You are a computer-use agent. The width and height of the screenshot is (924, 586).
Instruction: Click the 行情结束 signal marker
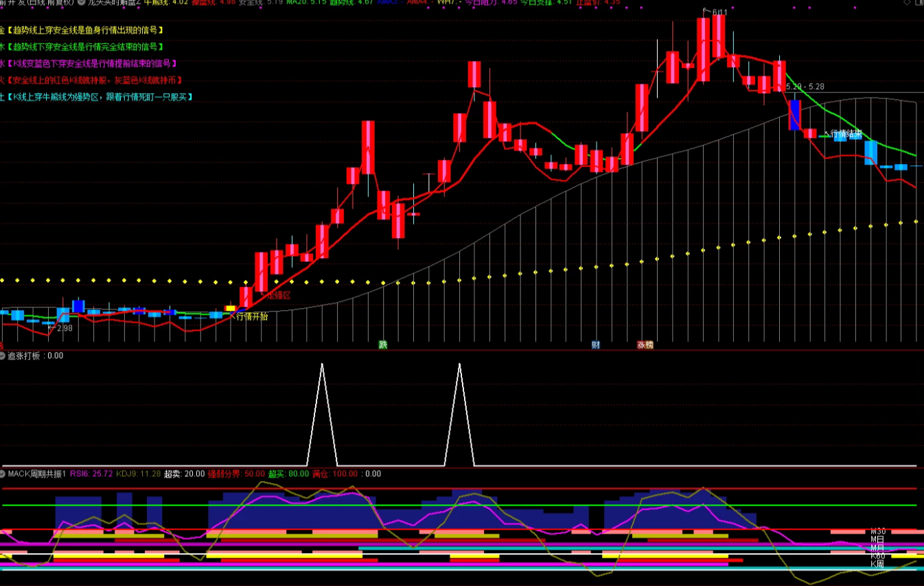tap(846, 134)
